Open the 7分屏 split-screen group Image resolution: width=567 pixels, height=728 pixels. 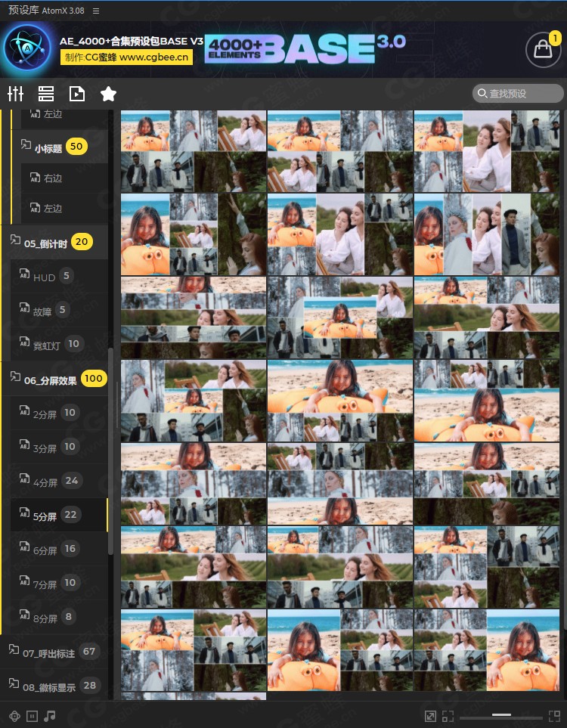click(59, 583)
